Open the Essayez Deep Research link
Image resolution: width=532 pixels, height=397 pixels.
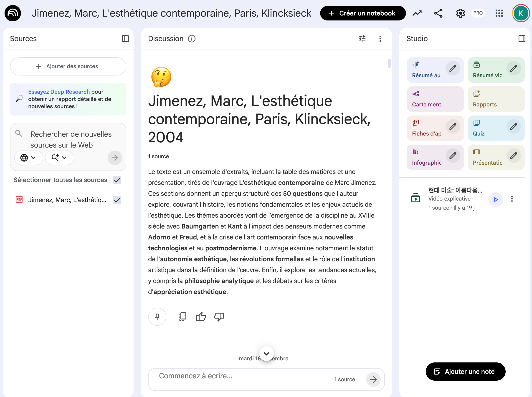click(59, 92)
